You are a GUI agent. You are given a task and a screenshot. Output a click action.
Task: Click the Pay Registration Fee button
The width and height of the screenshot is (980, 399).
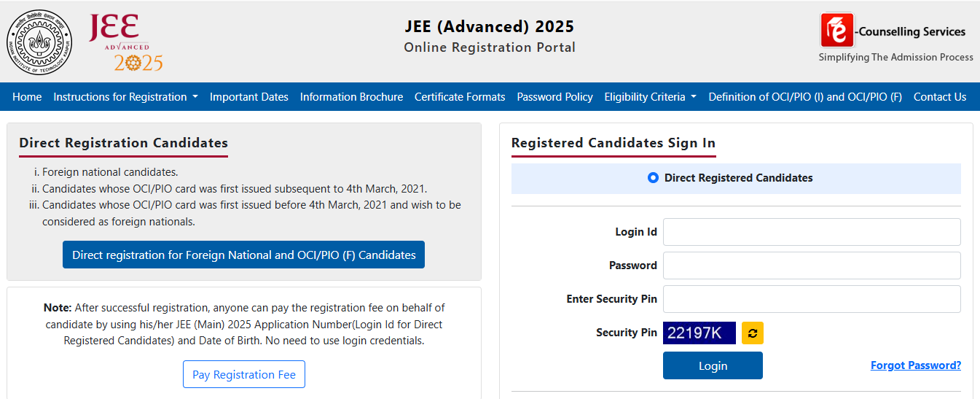click(243, 375)
